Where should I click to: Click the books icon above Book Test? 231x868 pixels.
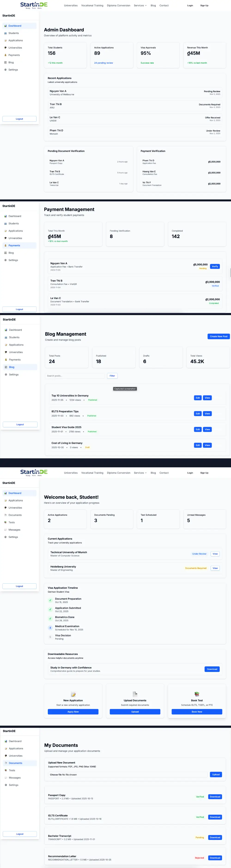coord(197,694)
